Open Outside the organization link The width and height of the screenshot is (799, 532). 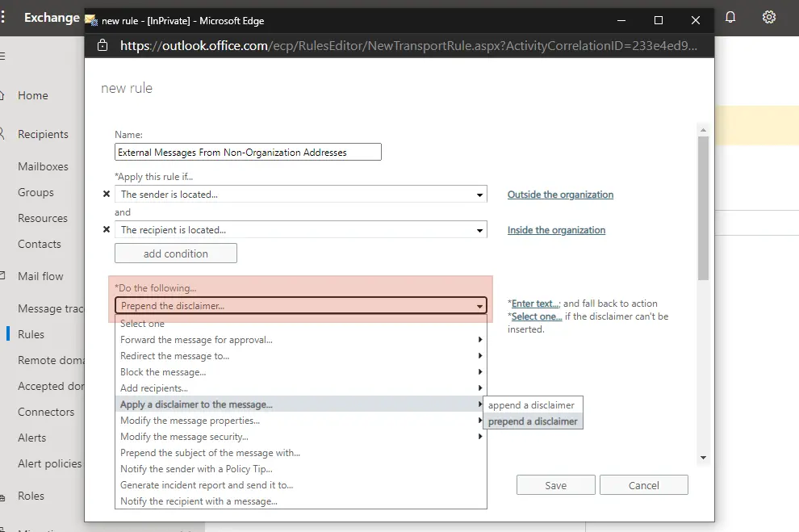pyautogui.click(x=561, y=195)
